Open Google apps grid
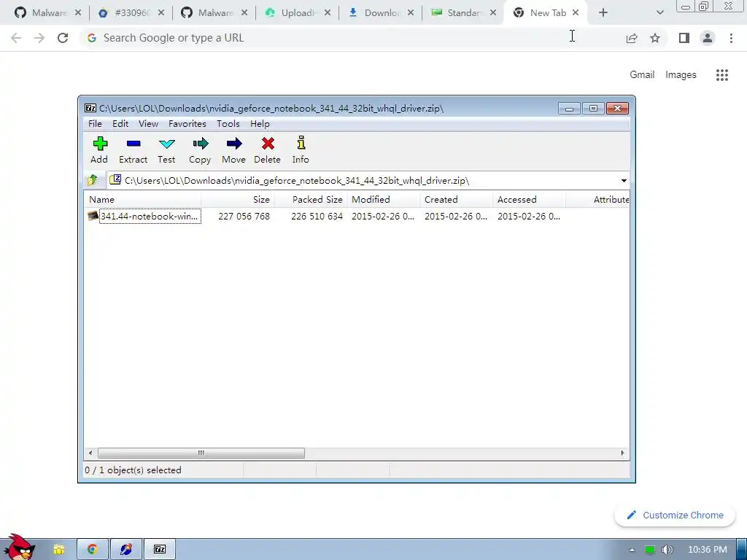Screen dimensions: 747x560 [722, 75]
